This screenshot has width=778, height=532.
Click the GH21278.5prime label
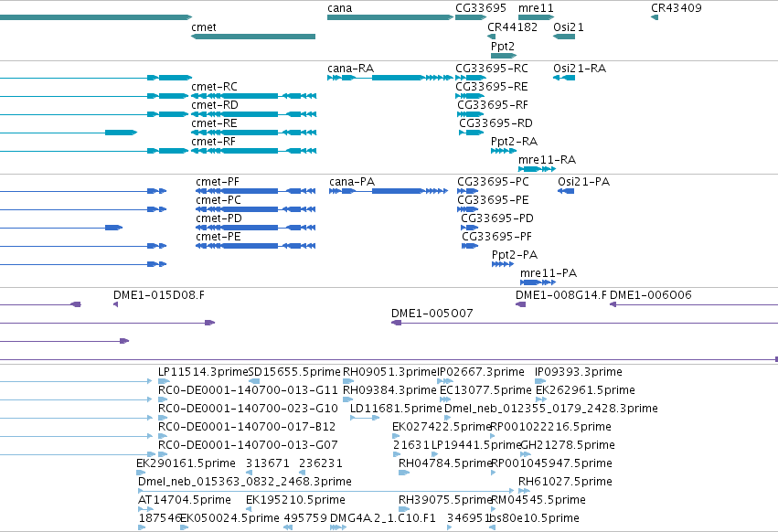(x=568, y=445)
